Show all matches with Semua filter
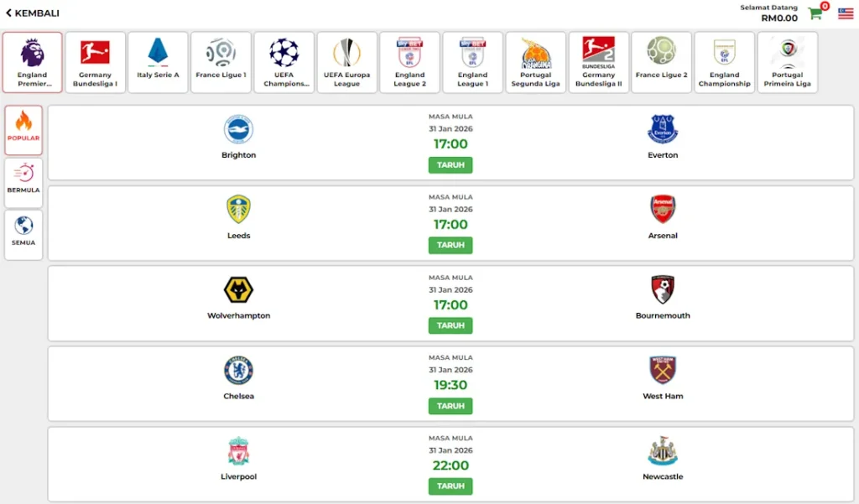 coord(23,234)
